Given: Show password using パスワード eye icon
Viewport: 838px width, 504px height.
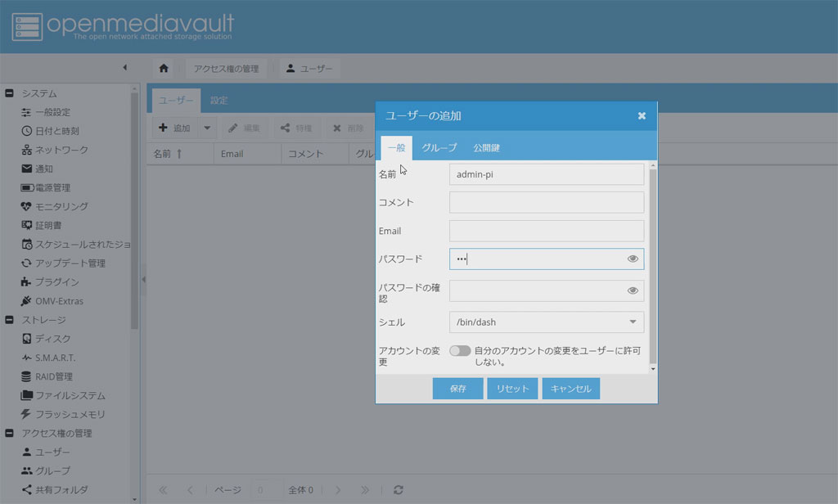Looking at the screenshot, I should 633,259.
